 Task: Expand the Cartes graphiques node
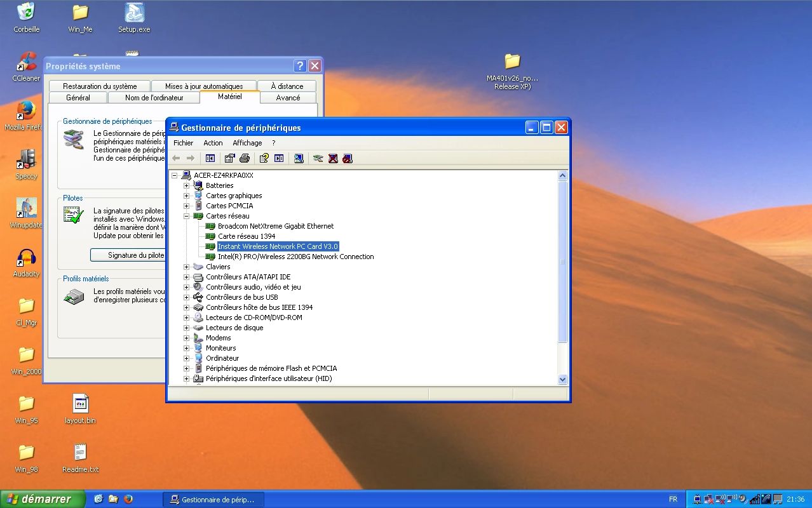point(187,196)
